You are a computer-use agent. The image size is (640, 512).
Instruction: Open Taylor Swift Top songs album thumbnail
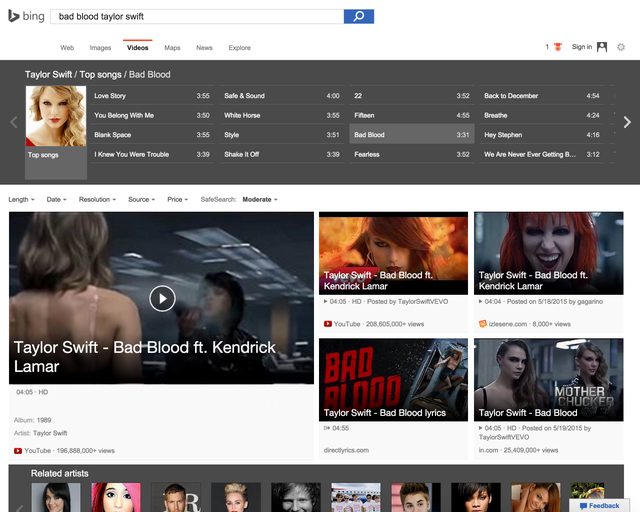pos(55,122)
